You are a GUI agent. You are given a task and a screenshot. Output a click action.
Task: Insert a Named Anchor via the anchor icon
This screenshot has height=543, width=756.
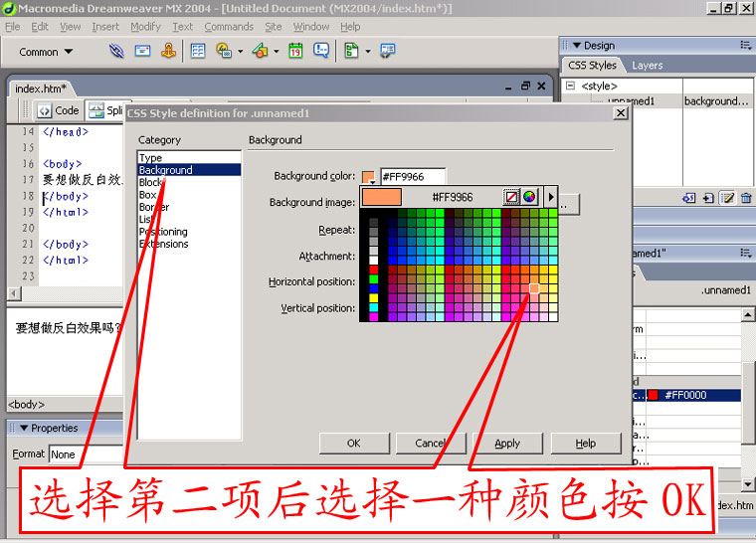point(168,51)
